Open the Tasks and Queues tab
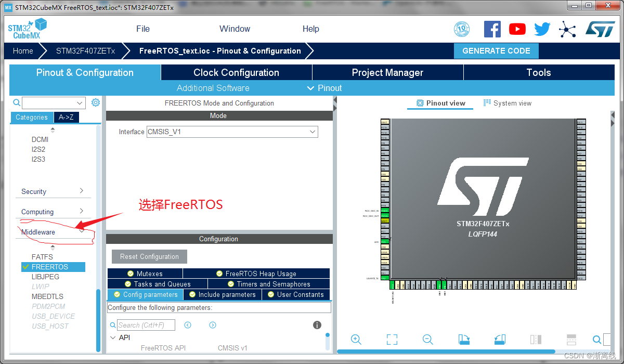This screenshot has height=364, width=624. (158, 284)
